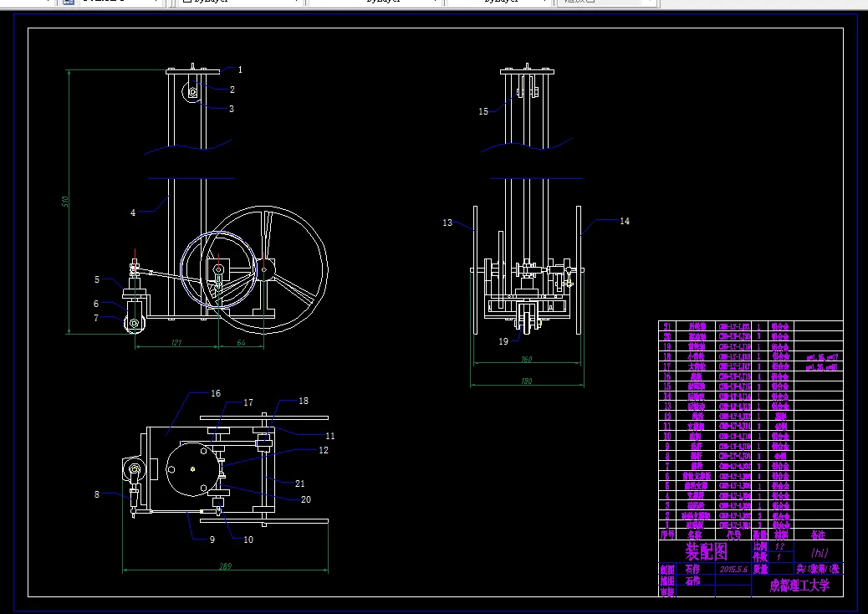Image resolution: width=868 pixels, height=614 pixels.
Task: Select the 121 horizontal dimension under side view
Action: (176, 343)
